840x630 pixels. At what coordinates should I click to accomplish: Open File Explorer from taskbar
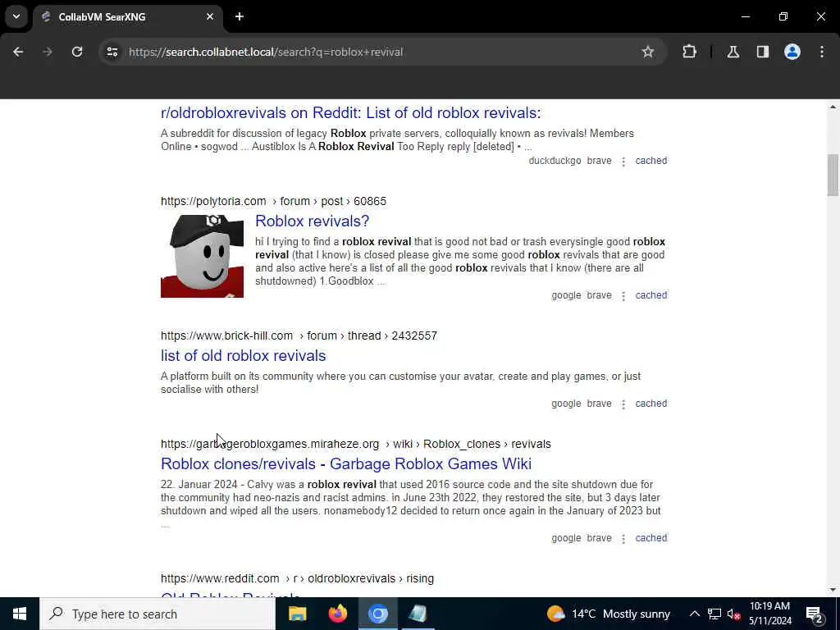[297, 614]
